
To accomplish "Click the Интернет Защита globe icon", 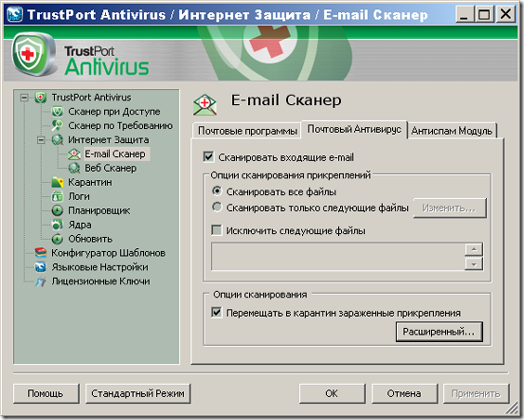I will 58,139.
